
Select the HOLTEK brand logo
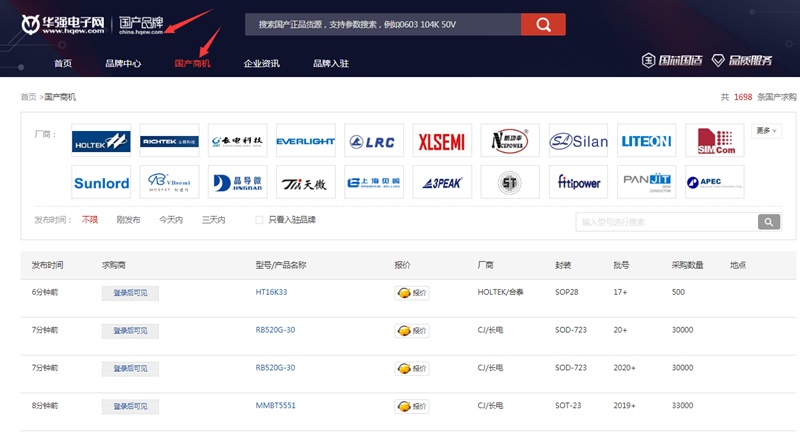(101, 140)
